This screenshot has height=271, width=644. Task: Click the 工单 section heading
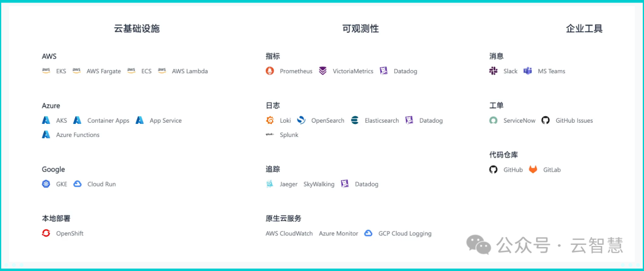coord(496,106)
